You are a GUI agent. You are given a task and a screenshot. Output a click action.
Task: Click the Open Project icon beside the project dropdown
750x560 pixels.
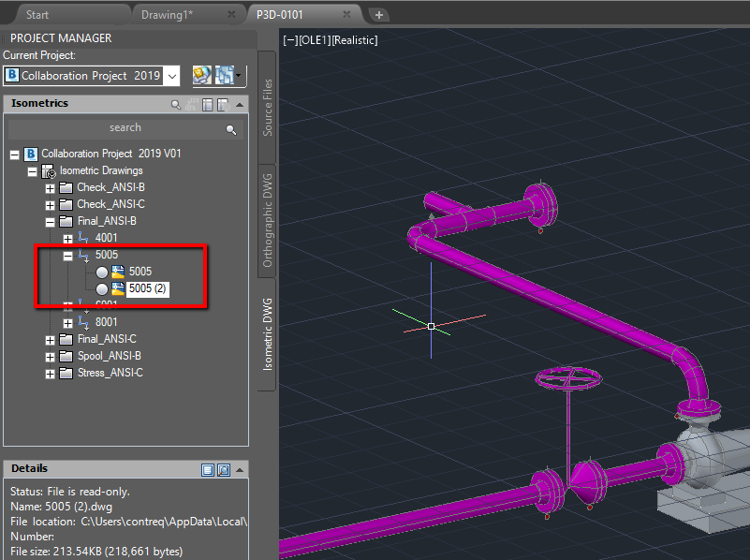coord(201,76)
